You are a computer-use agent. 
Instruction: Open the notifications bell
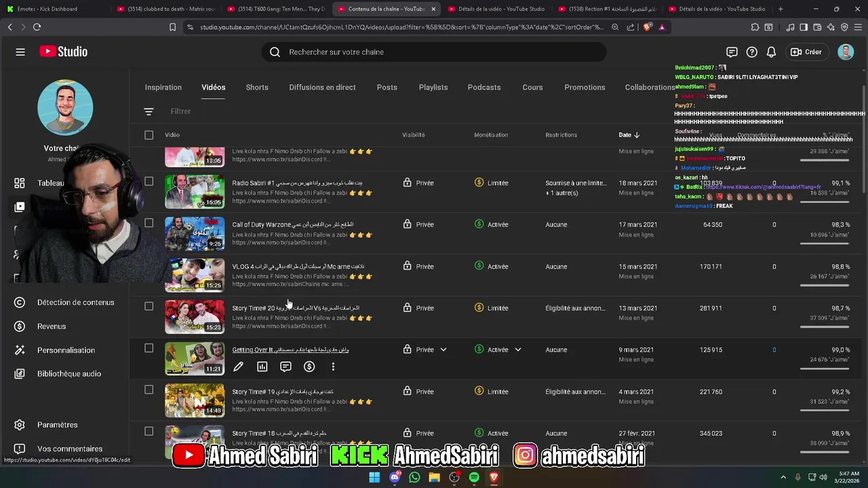(771, 52)
